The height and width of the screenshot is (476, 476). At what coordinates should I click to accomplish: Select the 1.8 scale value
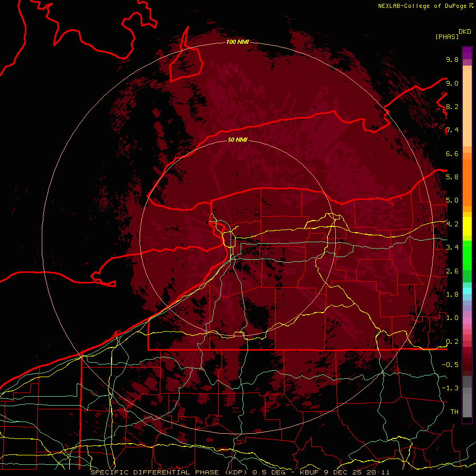pyautogui.click(x=452, y=294)
